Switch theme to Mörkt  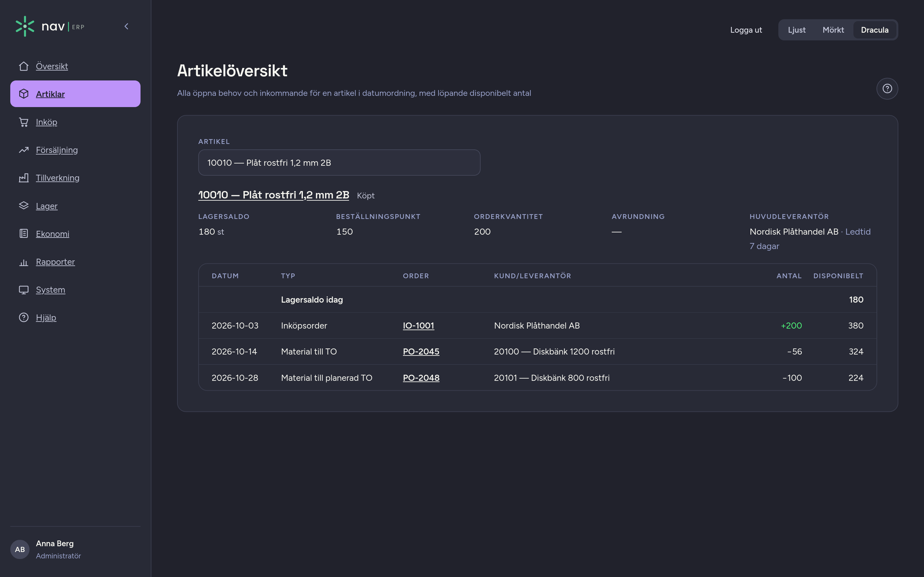click(833, 30)
